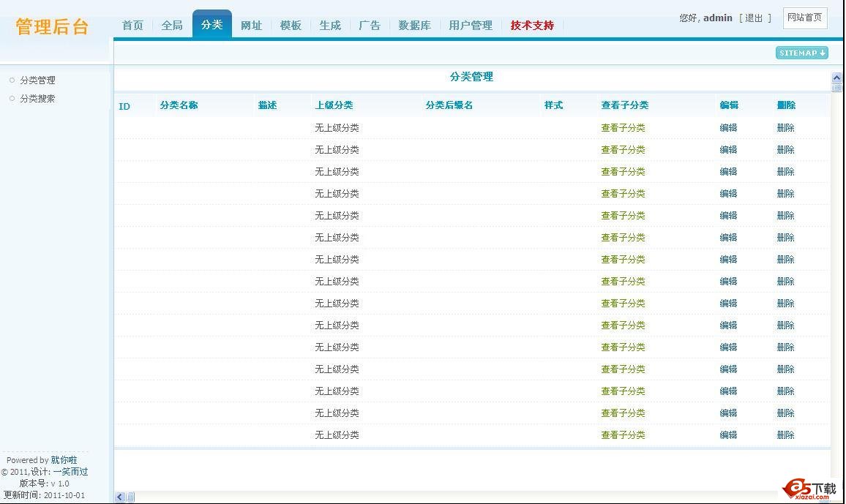The width and height of the screenshot is (846, 504).
Task: Click 查看子分类 in the first row
Action: point(623,128)
